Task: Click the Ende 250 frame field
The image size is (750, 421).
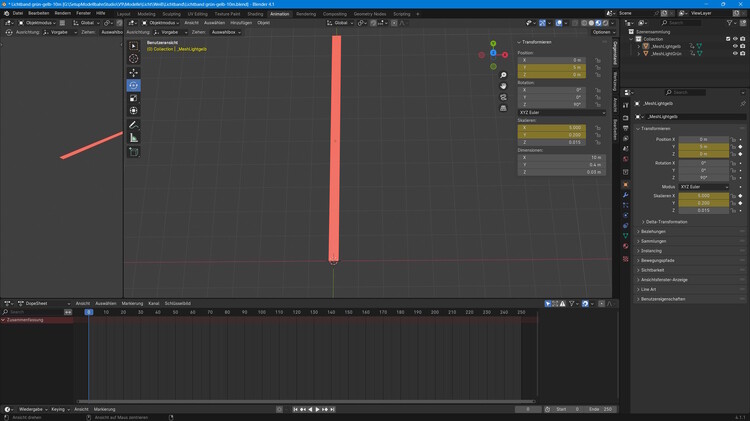Action: point(600,410)
